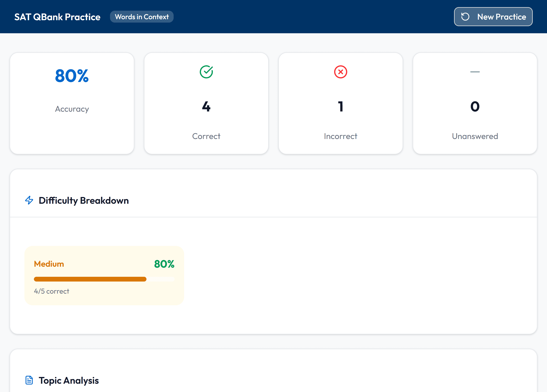Click the SAT QBank Practice title
Screen dimensions: 547x392
coord(57,17)
